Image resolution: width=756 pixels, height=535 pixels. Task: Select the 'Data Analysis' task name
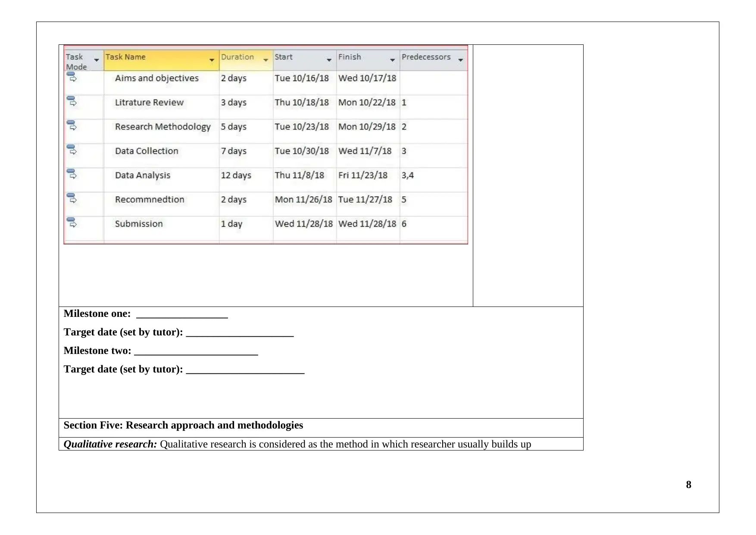143,175
